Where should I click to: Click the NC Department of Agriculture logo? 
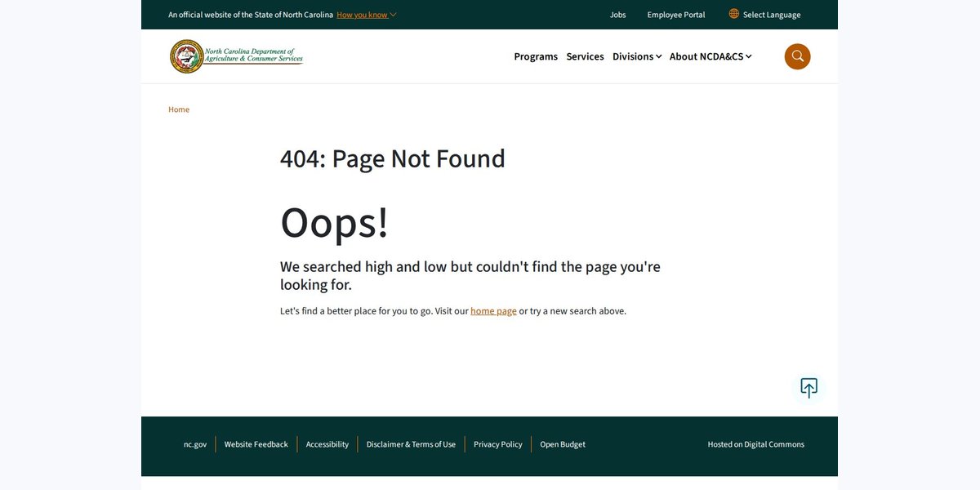click(x=236, y=56)
